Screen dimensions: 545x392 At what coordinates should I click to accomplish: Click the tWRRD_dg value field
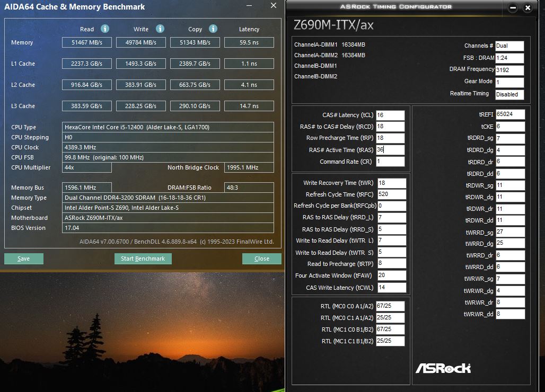click(510, 243)
